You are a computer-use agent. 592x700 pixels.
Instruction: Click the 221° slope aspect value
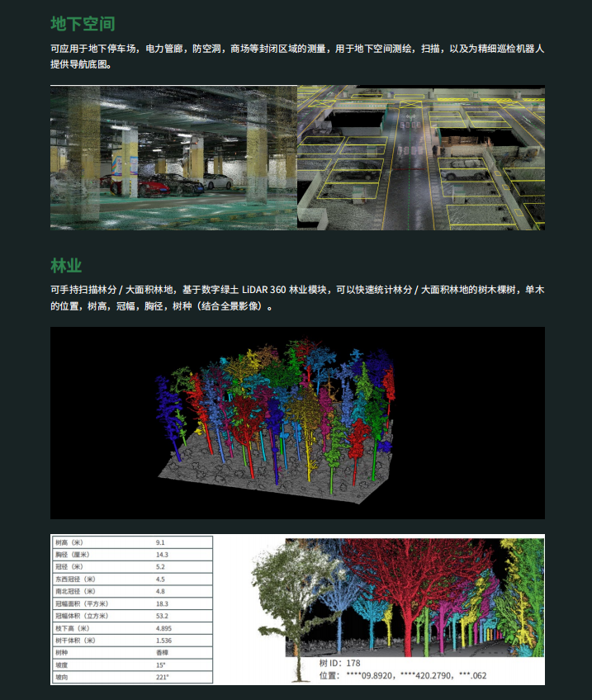163,677
